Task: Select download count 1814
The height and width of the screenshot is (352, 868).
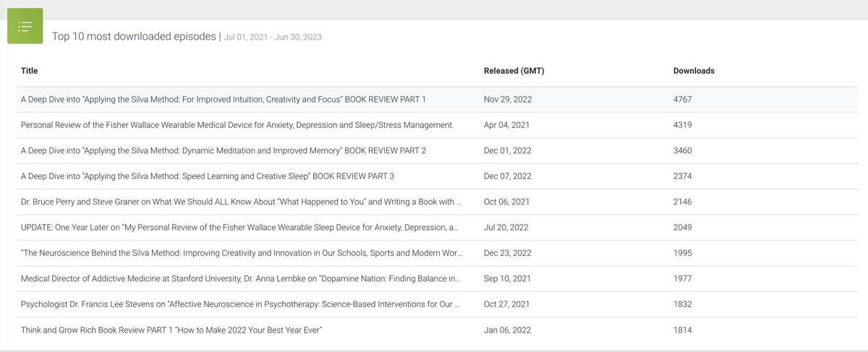Action: (683, 330)
